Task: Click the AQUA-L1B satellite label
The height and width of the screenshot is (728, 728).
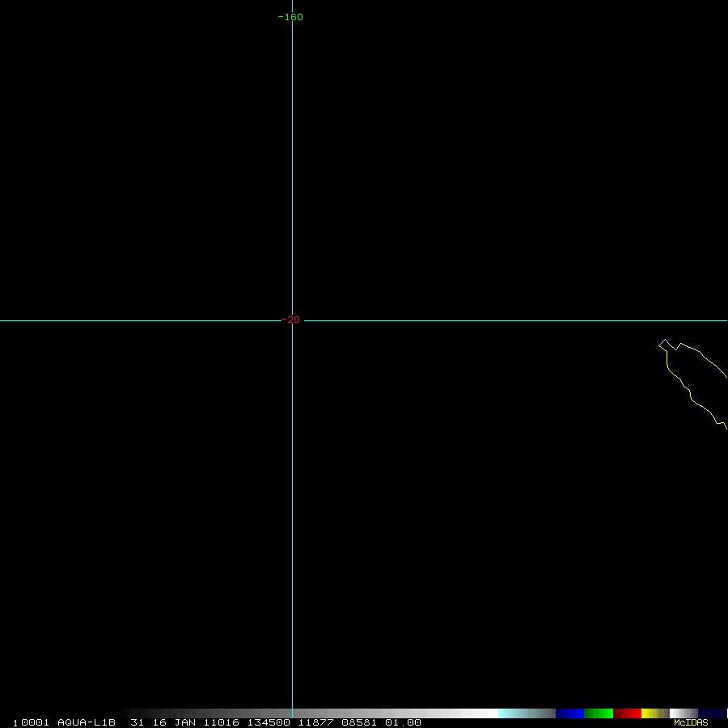Action: [x=87, y=722]
